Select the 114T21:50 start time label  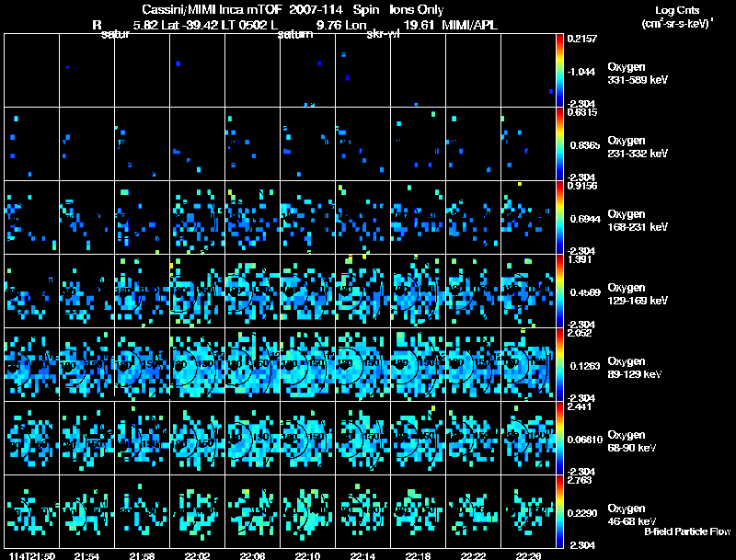(31, 555)
